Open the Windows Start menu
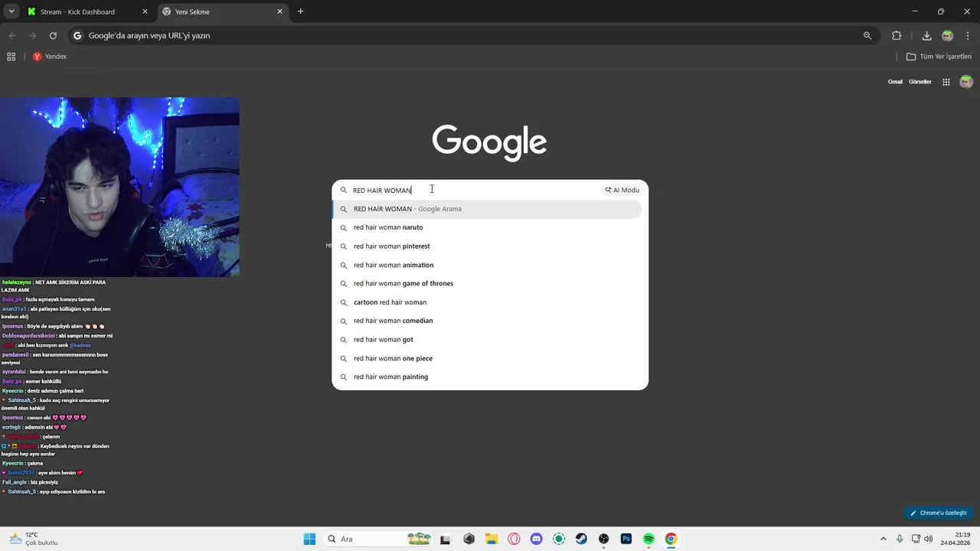This screenshot has width=980, height=551. (x=309, y=539)
